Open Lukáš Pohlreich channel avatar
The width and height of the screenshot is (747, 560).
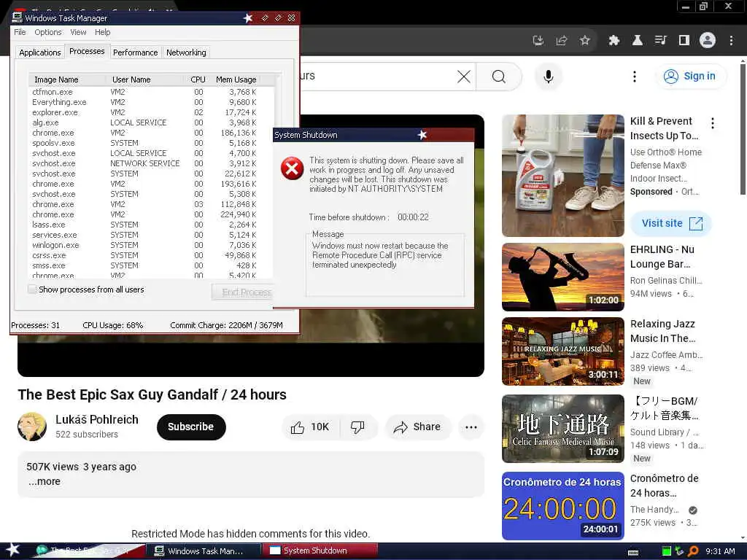(x=32, y=427)
